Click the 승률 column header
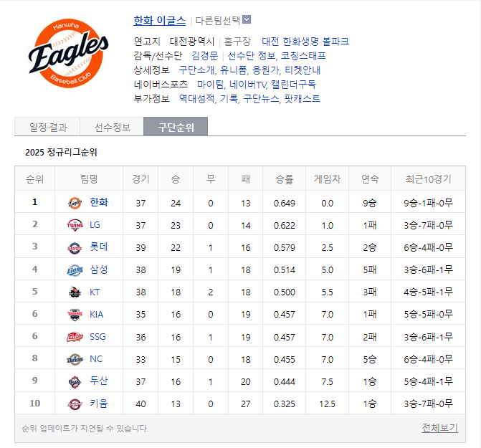This screenshot has height=448, width=481. point(284,178)
